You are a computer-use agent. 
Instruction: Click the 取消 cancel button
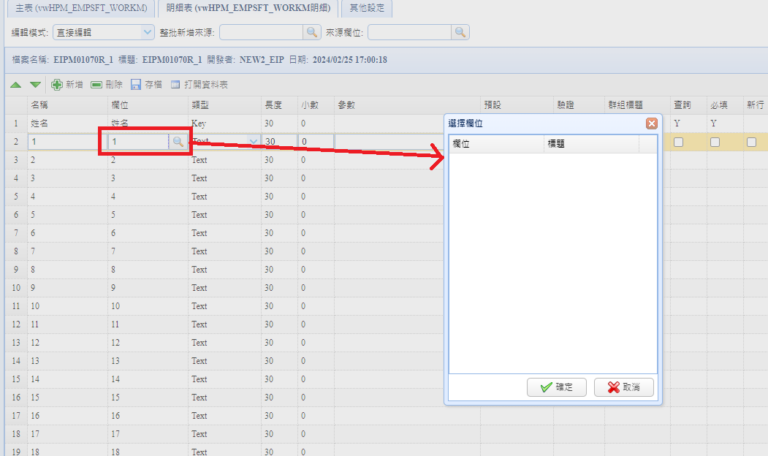(x=624, y=387)
